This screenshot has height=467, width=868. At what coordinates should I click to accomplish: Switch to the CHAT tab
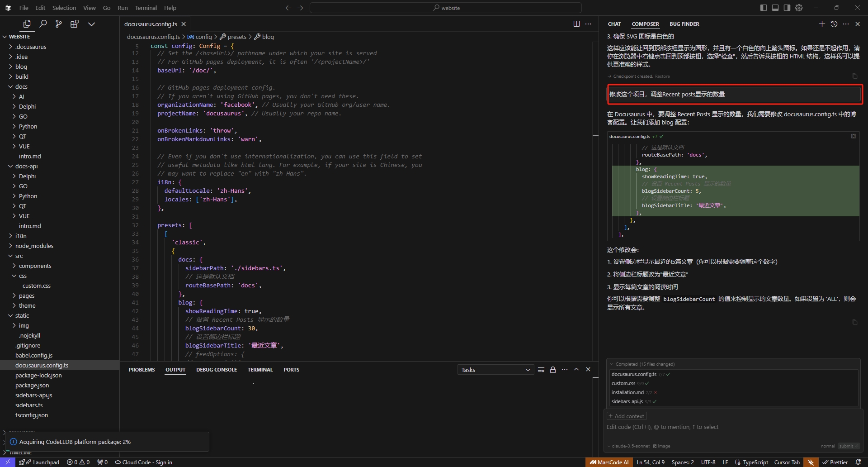614,24
